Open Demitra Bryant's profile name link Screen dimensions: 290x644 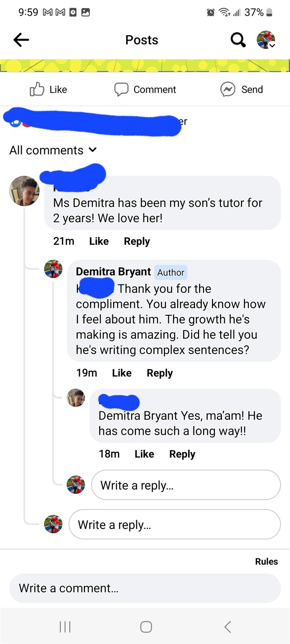(113, 272)
